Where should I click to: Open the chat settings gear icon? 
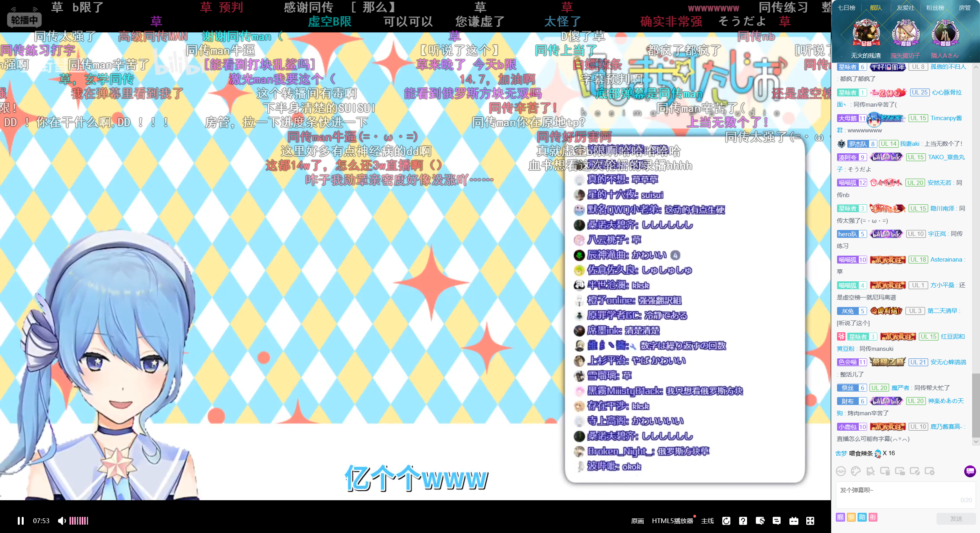(x=929, y=471)
